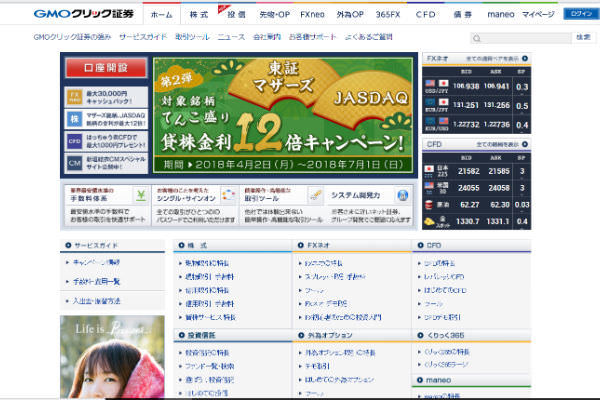Open the CFD 1000円プレゼント promo icon

(75, 141)
